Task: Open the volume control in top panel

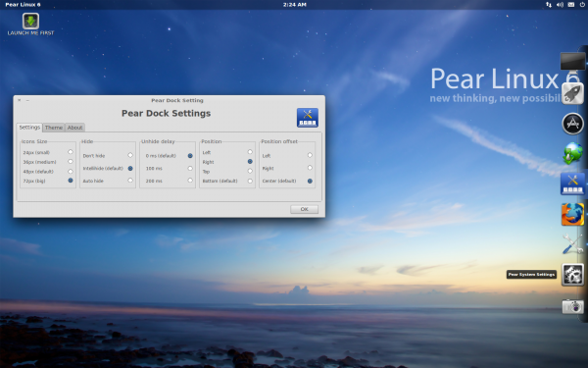Action: coord(560,5)
